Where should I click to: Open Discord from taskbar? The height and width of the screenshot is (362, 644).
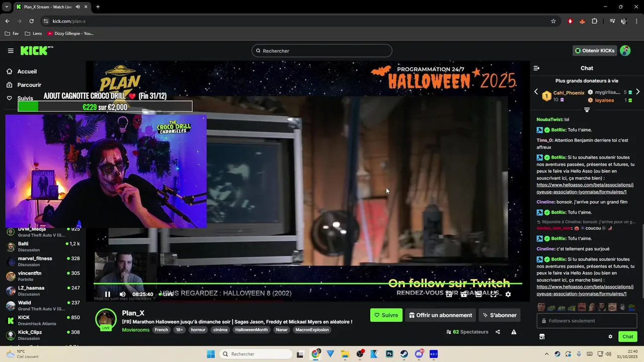[419, 354]
